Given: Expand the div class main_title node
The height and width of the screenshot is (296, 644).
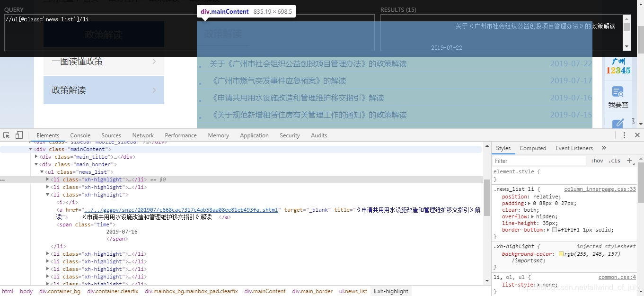Looking at the screenshot, I should (36, 157).
